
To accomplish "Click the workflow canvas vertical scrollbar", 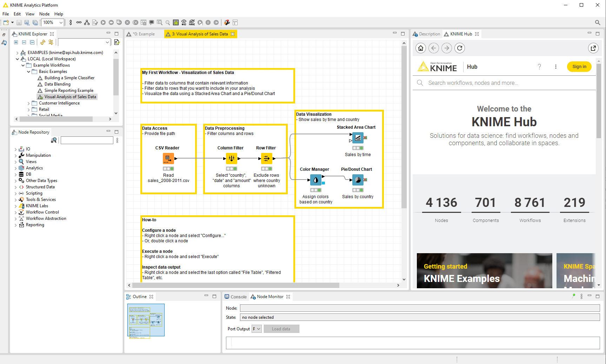I will pos(404,126).
